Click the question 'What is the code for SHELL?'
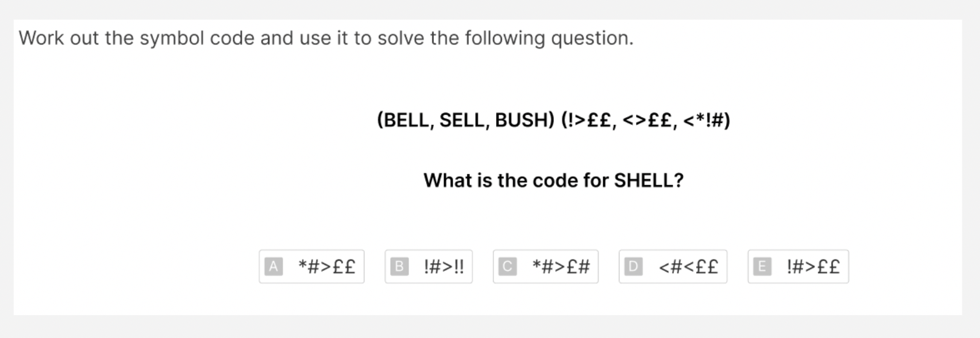The image size is (980, 338). [553, 180]
